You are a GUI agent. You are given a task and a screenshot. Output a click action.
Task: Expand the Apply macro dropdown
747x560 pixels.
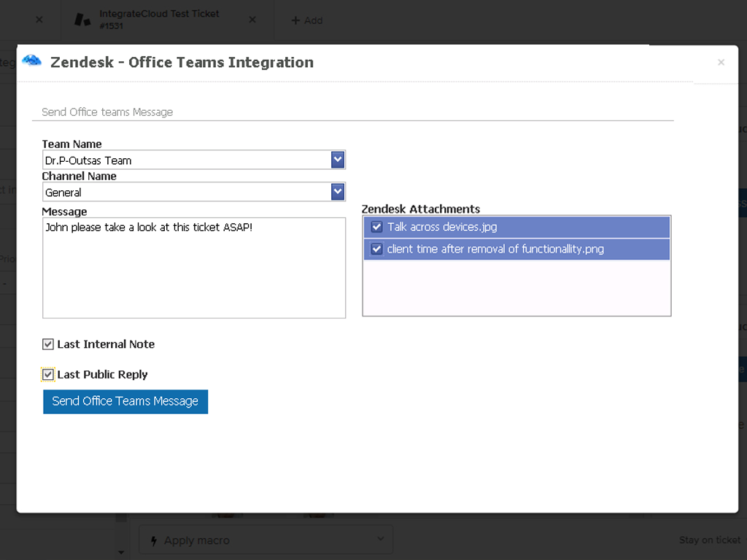click(x=379, y=539)
